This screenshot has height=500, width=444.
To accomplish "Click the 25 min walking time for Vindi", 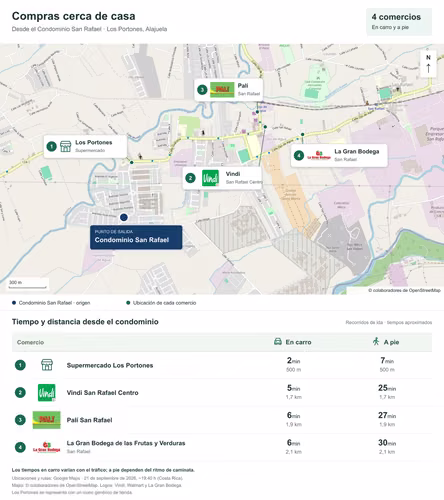I will click(387, 388).
